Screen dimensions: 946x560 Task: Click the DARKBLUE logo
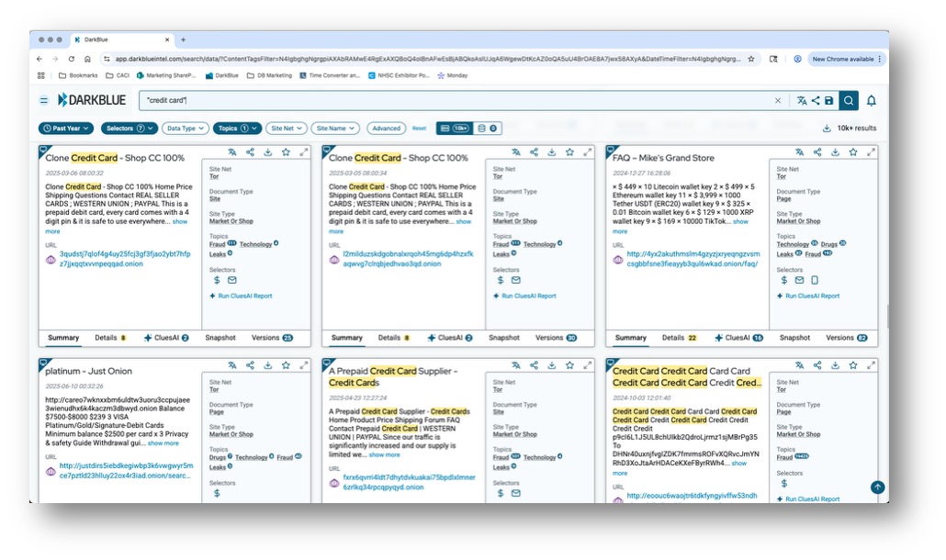click(92, 100)
